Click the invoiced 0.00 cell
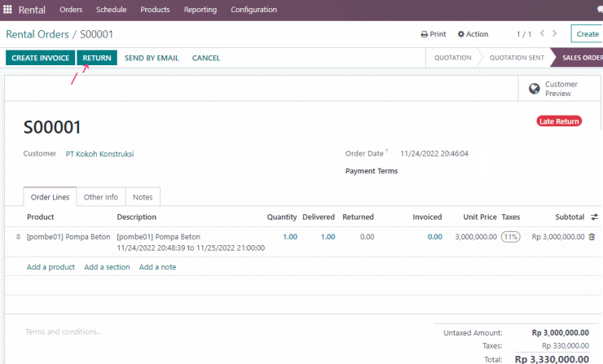Image resolution: width=603 pixels, height=364 pixels. click(435, 237)
